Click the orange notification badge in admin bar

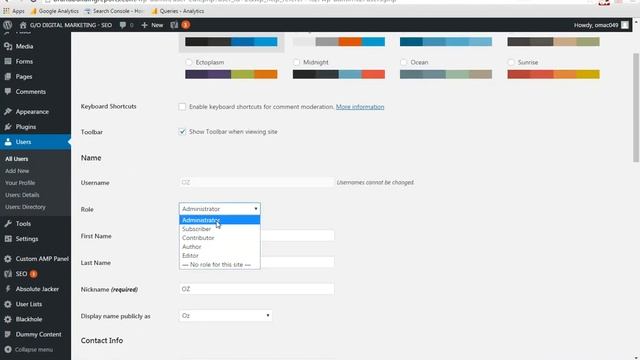point(185,25)
